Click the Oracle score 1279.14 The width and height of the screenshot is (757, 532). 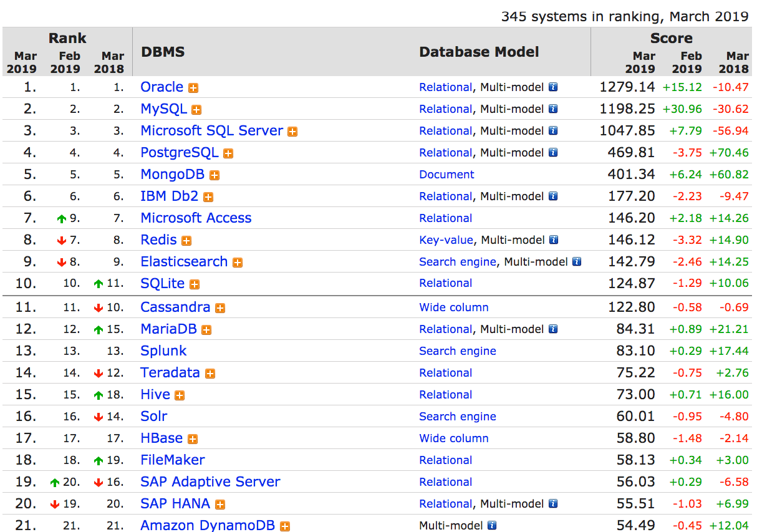[627, 87]
